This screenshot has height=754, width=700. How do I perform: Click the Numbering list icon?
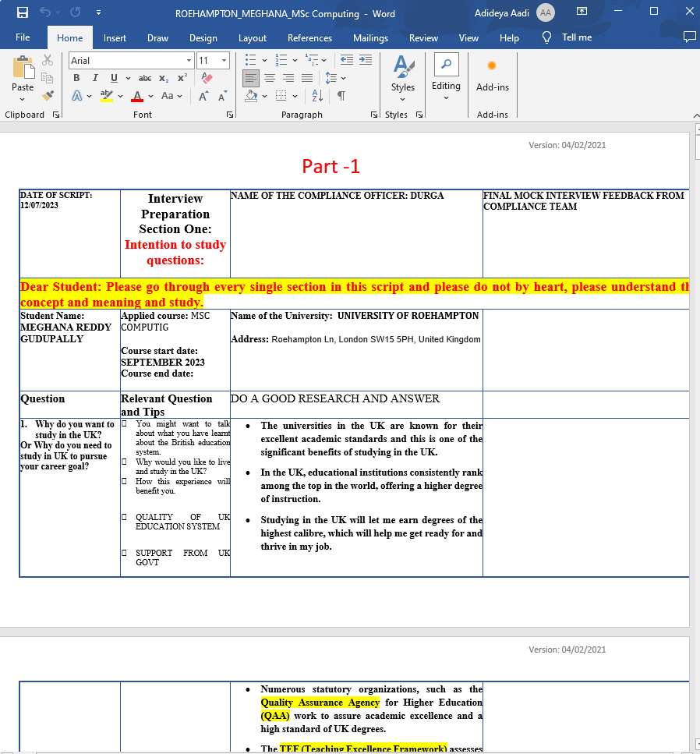(x=281, y=60)
